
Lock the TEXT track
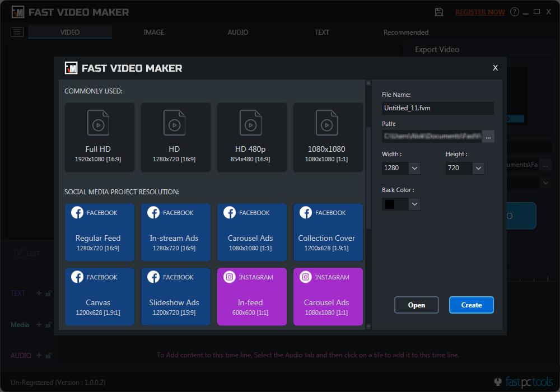click(49, 293)
